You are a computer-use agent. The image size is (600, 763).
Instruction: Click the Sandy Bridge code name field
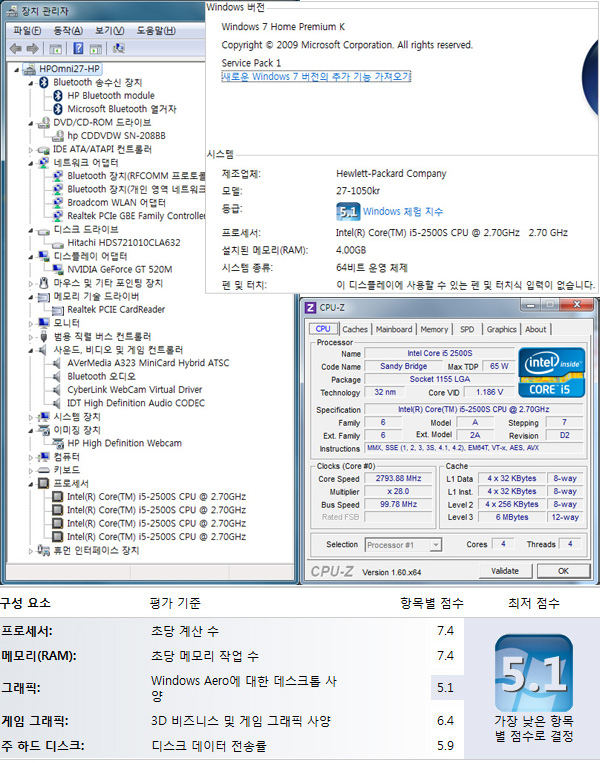pyautogui.click(x=403, y=366)
